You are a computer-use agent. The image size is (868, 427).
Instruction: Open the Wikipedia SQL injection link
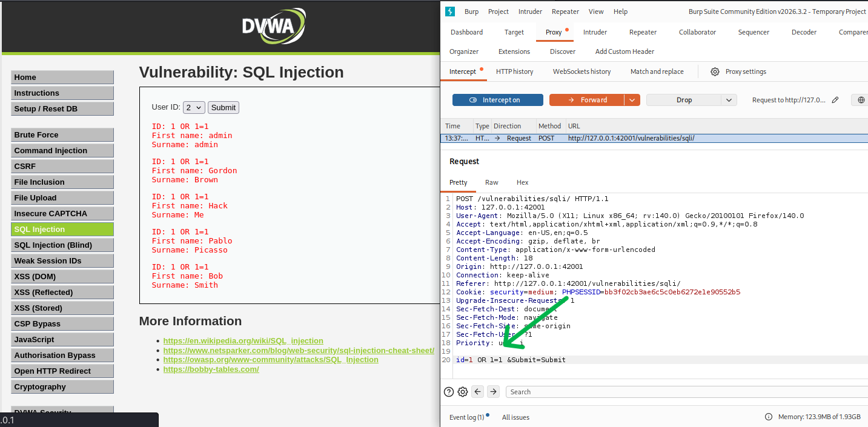point(243,341)
